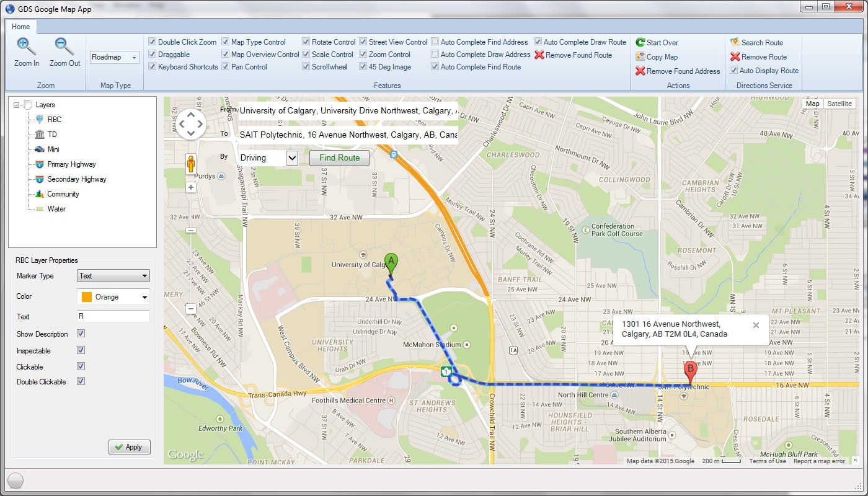Click the Street View pegman icon

click(191, 165)
